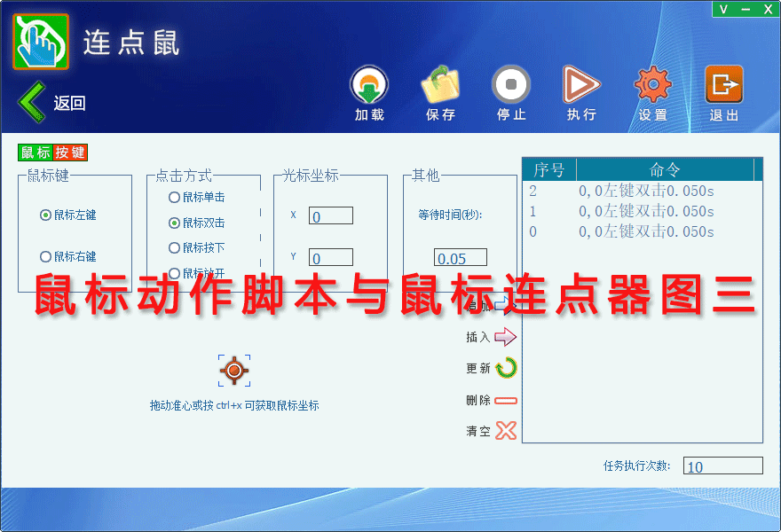Click the 连点鼠 app logo
Screen dimensions: 781x532
[x=41, y=42]
